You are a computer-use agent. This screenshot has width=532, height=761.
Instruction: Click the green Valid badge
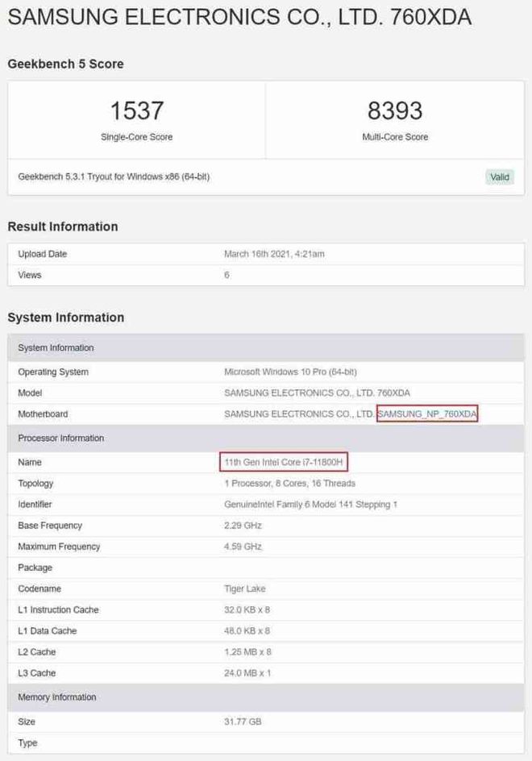(x=500, y=177)
